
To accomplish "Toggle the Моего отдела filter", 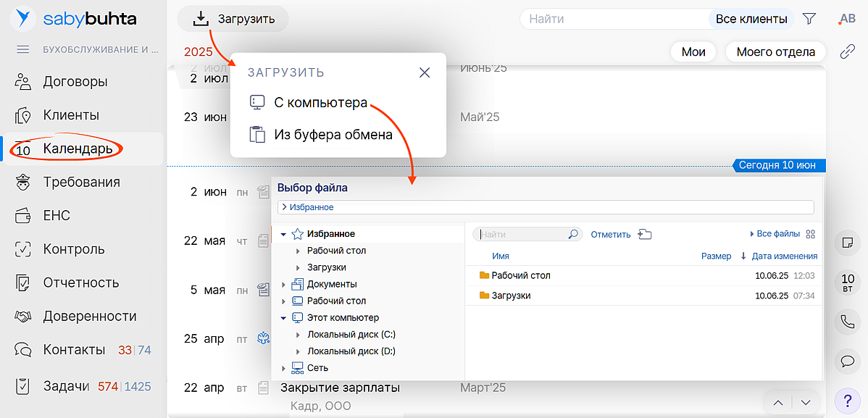I will tap(775, 51).
